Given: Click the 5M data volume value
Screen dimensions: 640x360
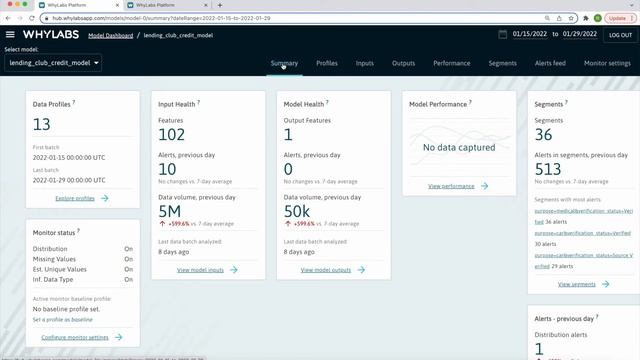Looking at the screenshot, I should click(170, 211).
